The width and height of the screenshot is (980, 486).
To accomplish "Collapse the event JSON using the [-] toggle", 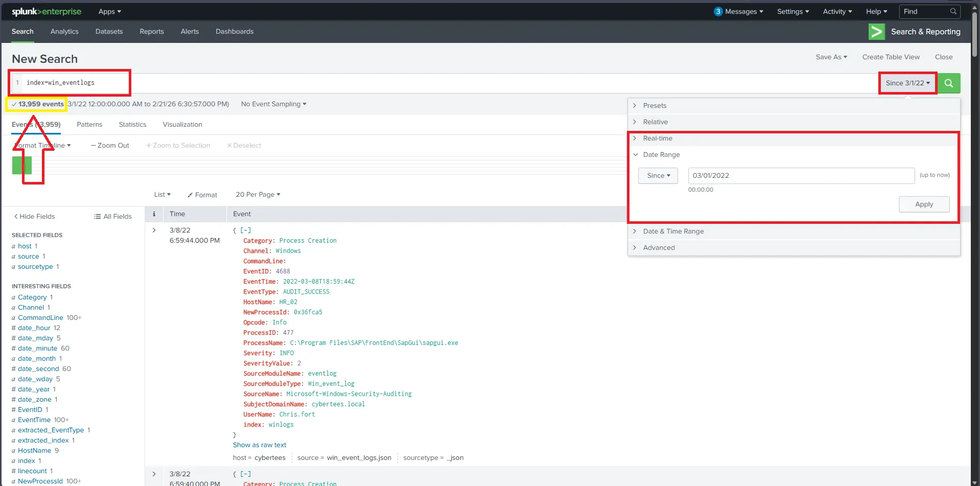I will [x=245, y=230].
